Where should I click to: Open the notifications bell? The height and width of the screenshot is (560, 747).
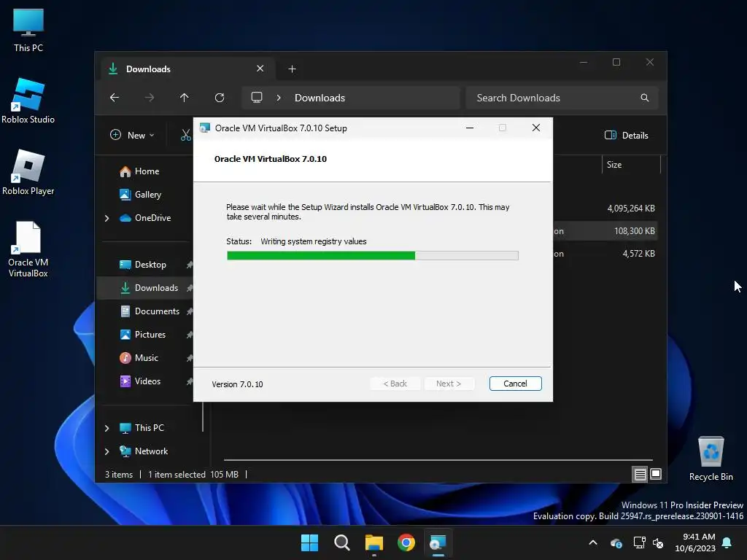pos(727,542)
